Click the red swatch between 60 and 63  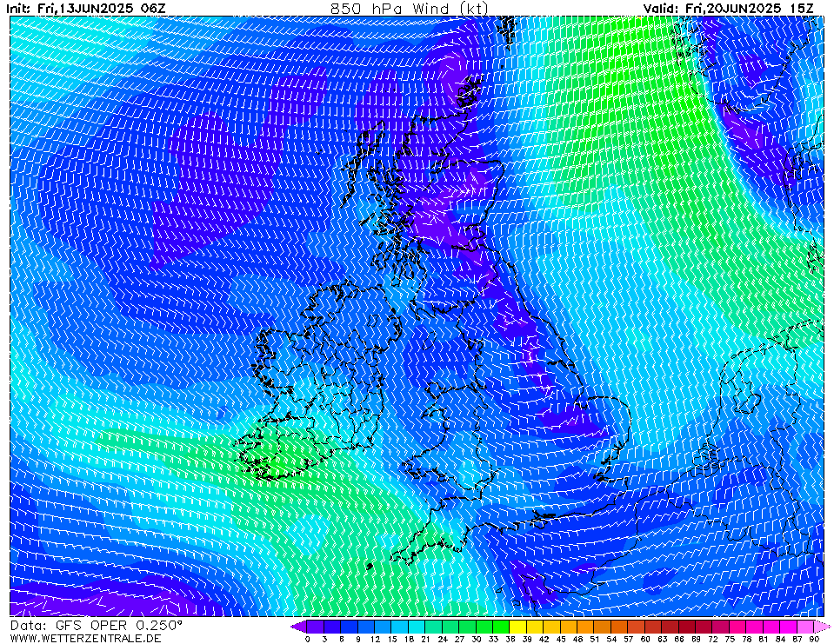pyautogui.click(x=653, y=627)
